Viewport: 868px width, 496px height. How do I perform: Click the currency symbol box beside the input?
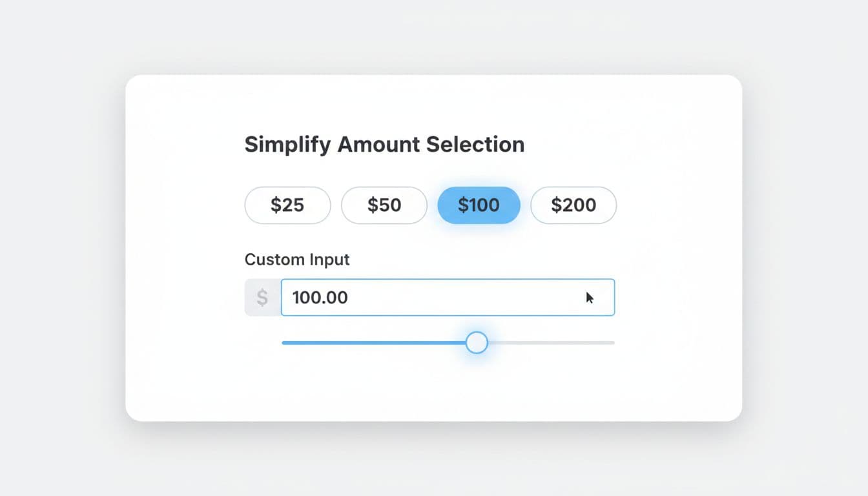pos(262,297)
